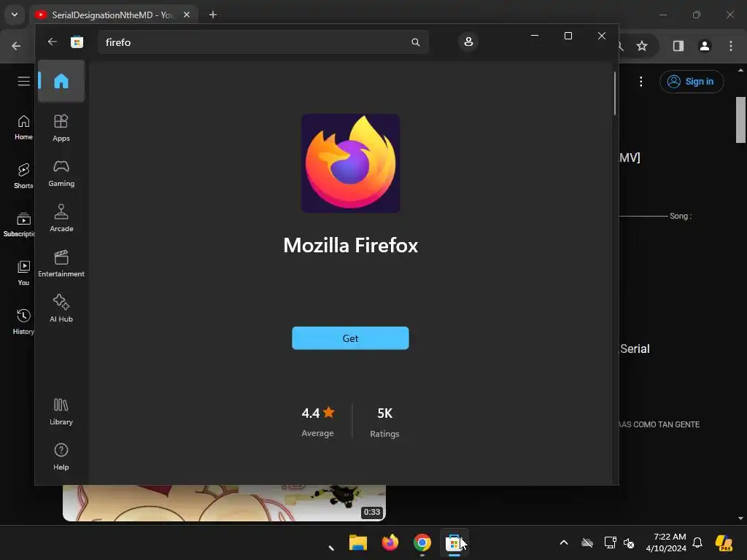Open the clock showing 7:22 AM

click(x=666, y=542)
